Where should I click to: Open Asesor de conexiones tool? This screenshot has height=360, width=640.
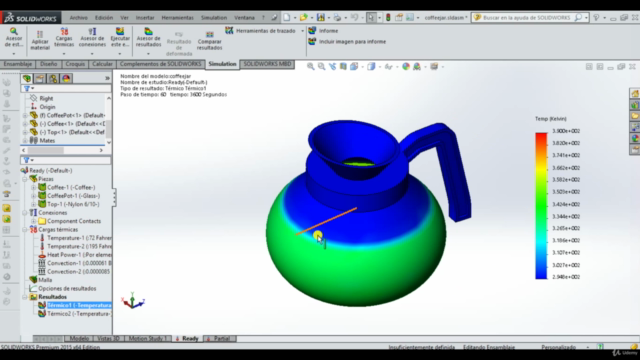[92, 38]
